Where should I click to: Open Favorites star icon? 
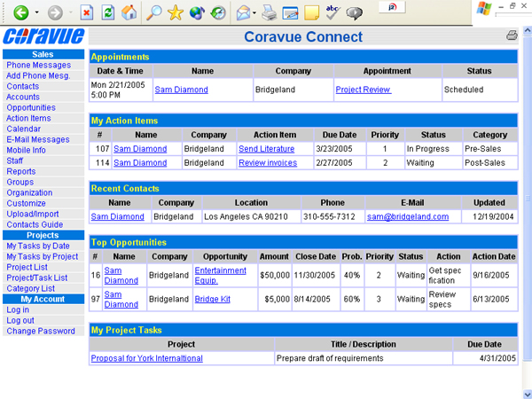[x=176, y=13]
